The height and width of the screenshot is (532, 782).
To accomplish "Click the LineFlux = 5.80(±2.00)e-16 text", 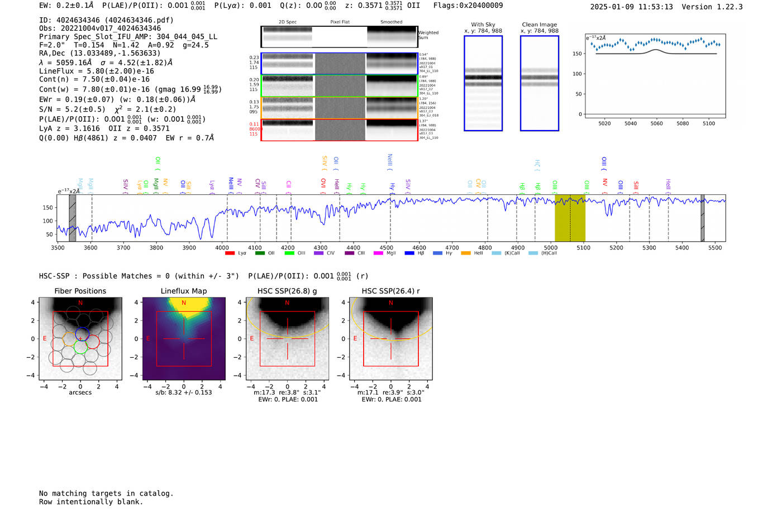I will [97, 71].
